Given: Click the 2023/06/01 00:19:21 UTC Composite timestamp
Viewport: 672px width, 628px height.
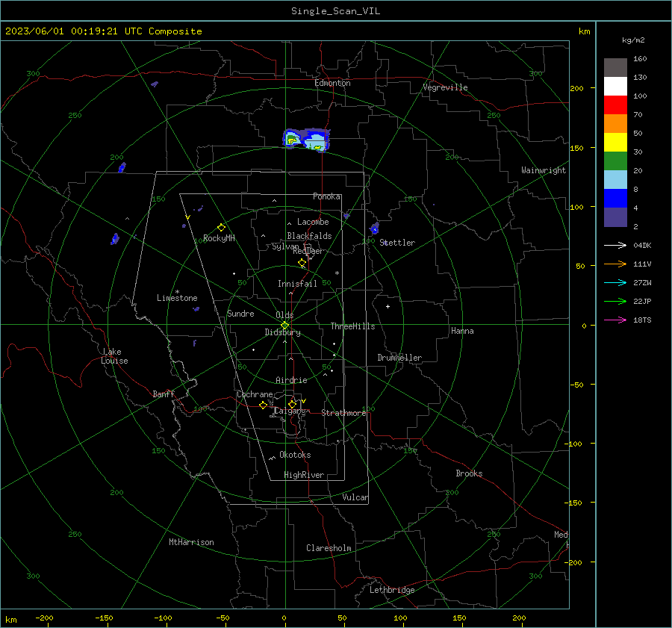Looking at the screenshot, I should (103, 31).
